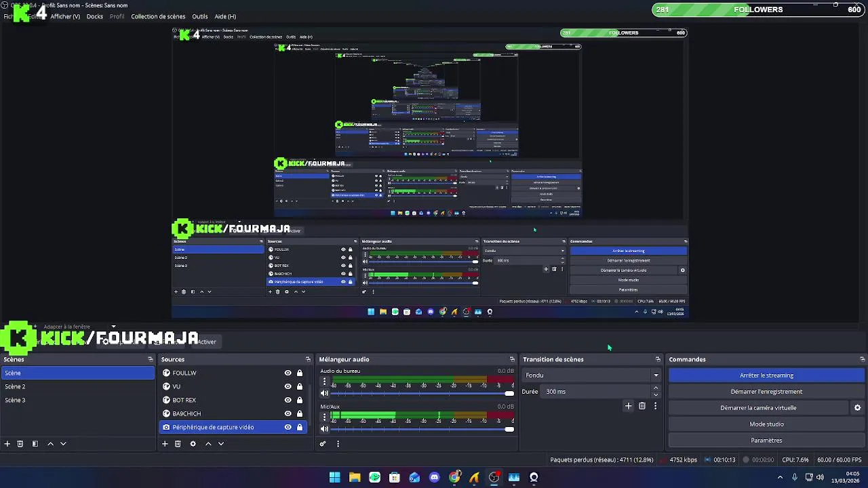
Task: Unlock the FOULLW source
Action: click(299, 373)
